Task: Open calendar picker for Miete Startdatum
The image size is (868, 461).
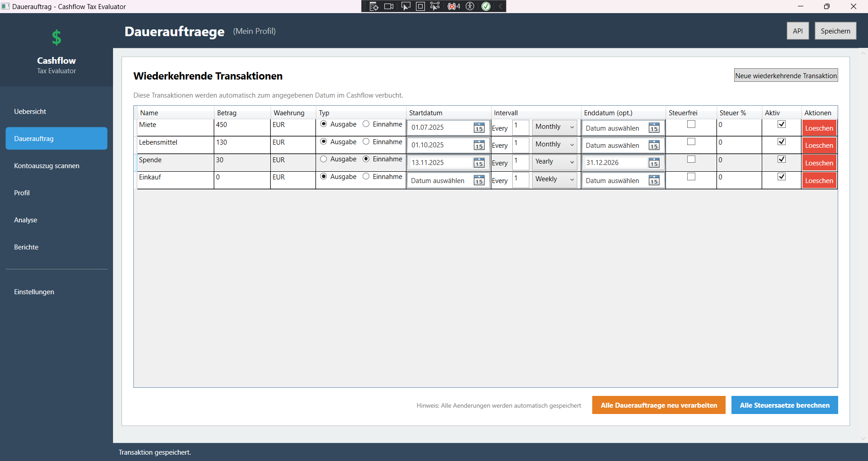Action: 479,128
